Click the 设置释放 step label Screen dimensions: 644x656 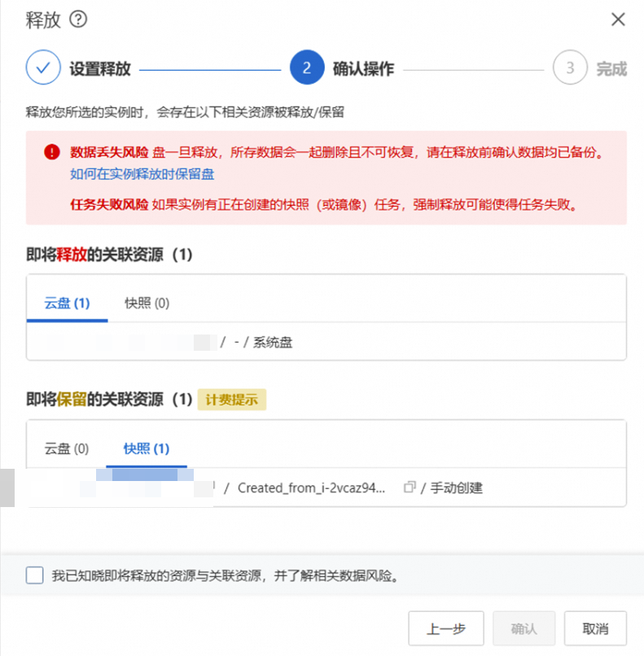(100, 68)
